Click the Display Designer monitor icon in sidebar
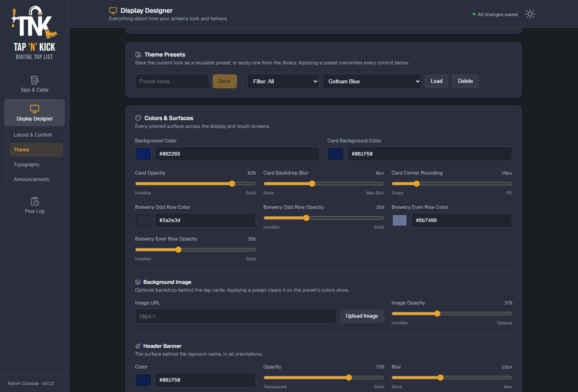The image size is (578, 392). pos(35,109)
